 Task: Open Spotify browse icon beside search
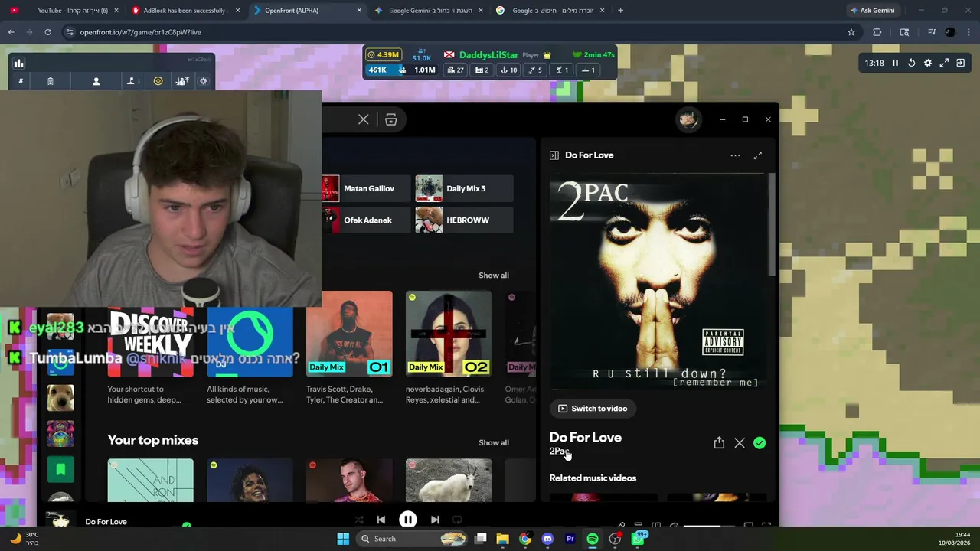pos(390,119)
